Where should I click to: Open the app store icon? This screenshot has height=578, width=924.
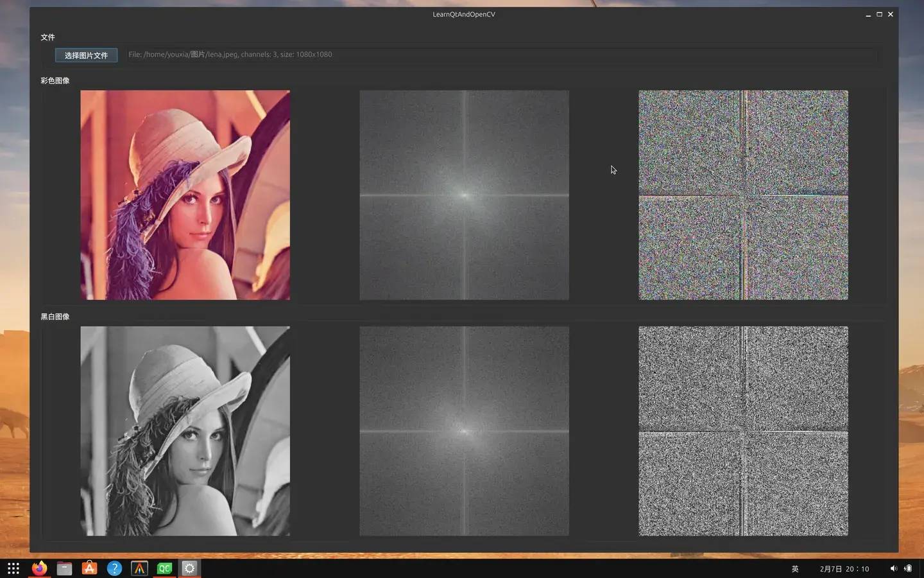(89, 568)
